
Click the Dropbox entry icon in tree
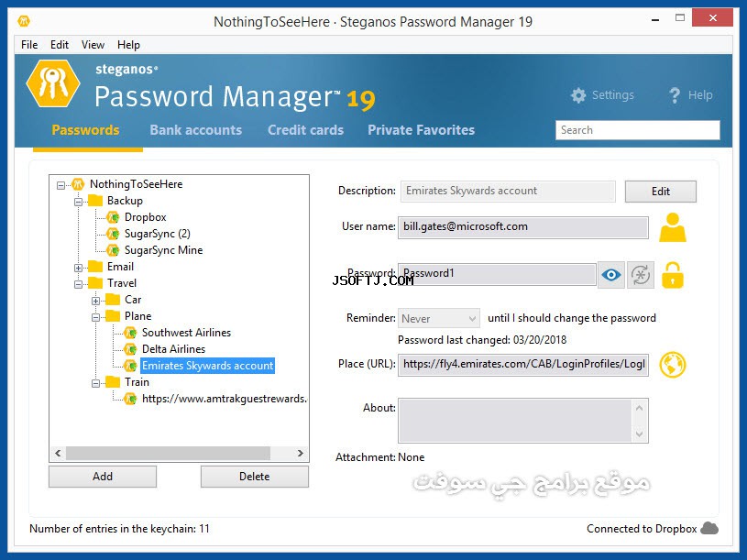tap(113, 217)
